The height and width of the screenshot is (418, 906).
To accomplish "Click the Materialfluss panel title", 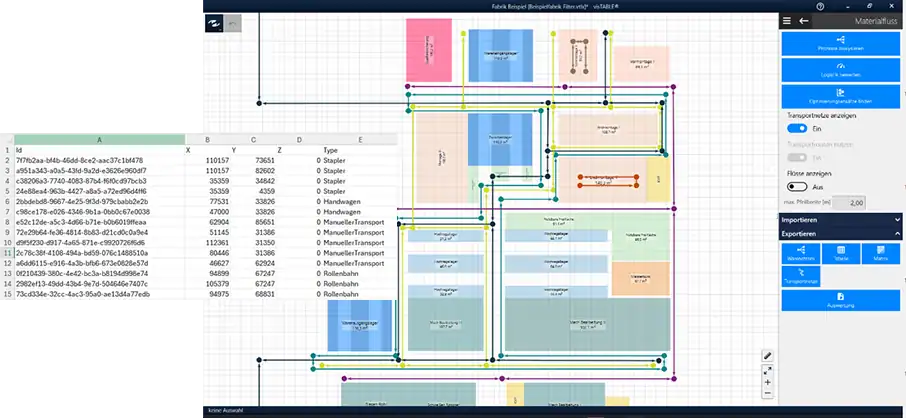I will [877, 21].
